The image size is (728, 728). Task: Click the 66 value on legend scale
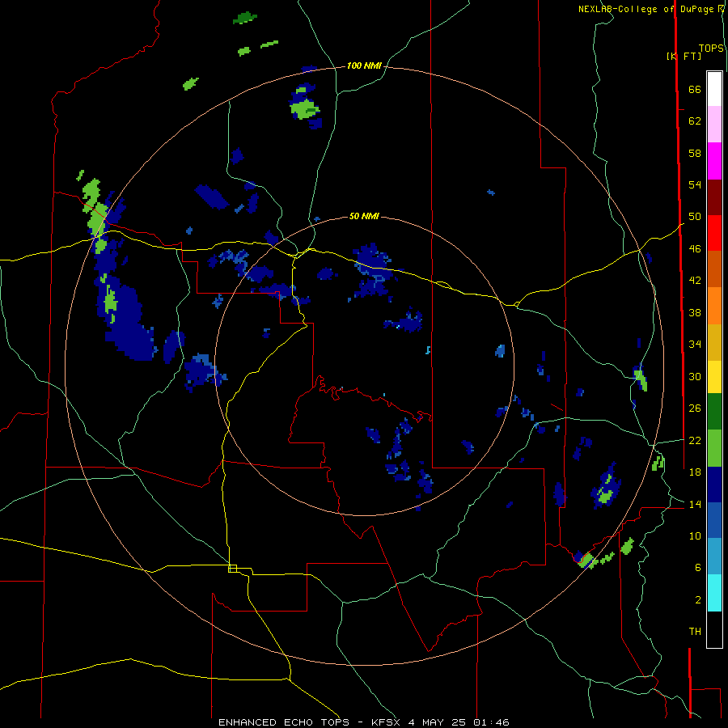coord(695,90)
